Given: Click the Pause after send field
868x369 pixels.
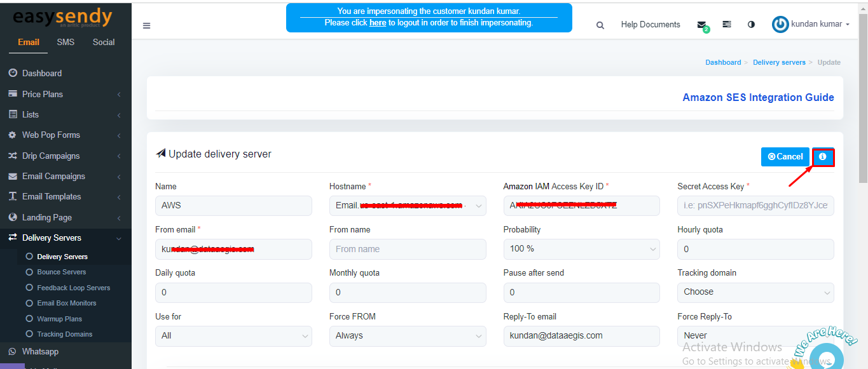Looking at the screenshot, I should [x=582, y=292].
